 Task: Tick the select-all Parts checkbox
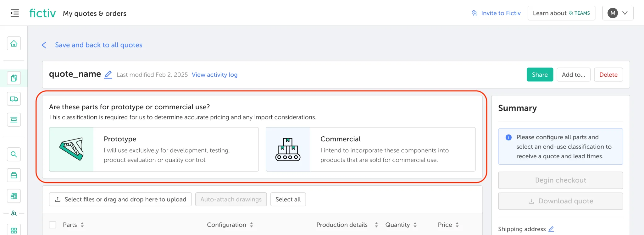(x=53, y=225)
